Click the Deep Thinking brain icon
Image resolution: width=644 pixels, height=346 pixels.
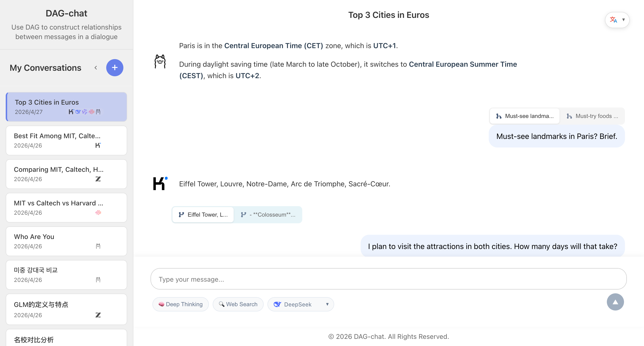(161, 304)
